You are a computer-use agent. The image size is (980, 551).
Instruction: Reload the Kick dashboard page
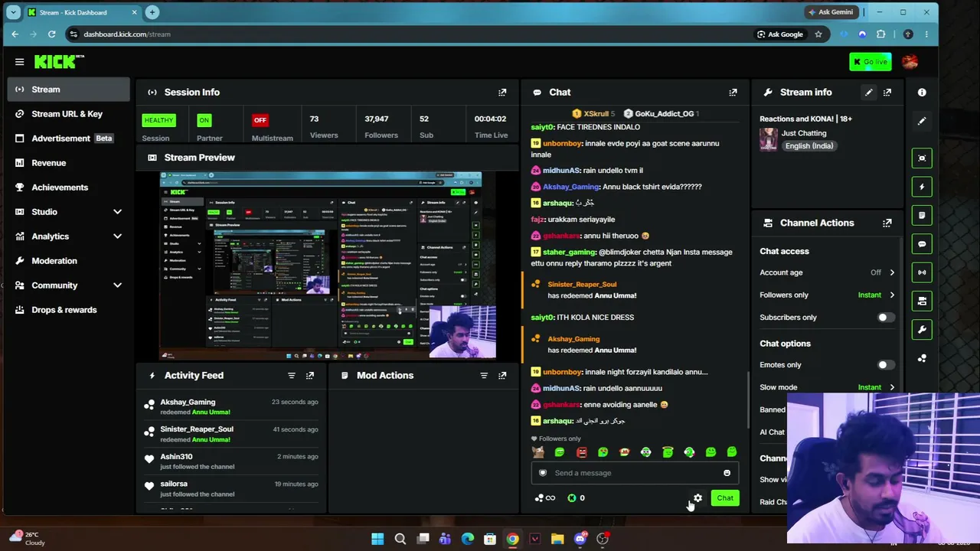tap(51, 34)
